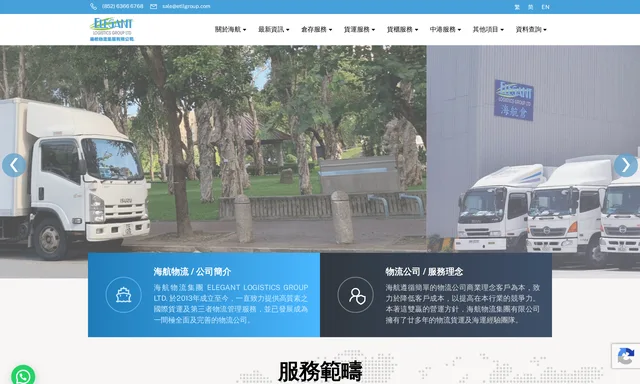Expand the 中港服務 menu
Screen dimensions: 640x384
(x=445, y=29)
